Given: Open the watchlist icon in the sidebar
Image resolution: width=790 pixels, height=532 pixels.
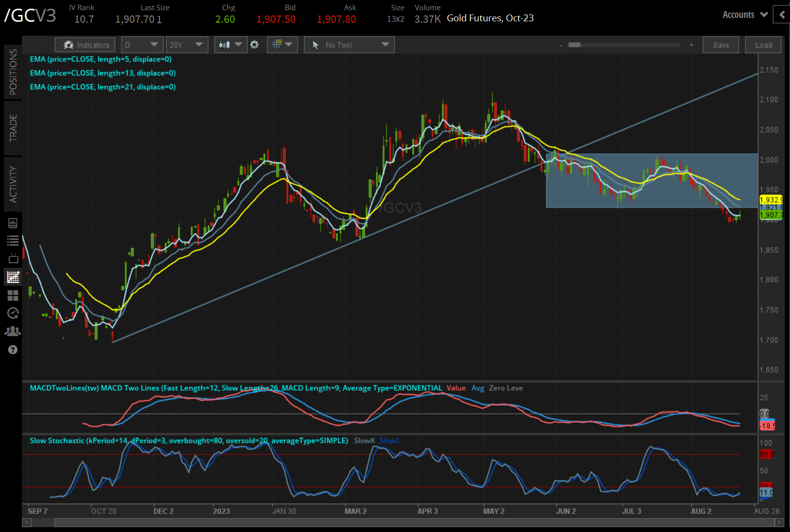Looking at the screenshot, I should (x=13, y=240).
